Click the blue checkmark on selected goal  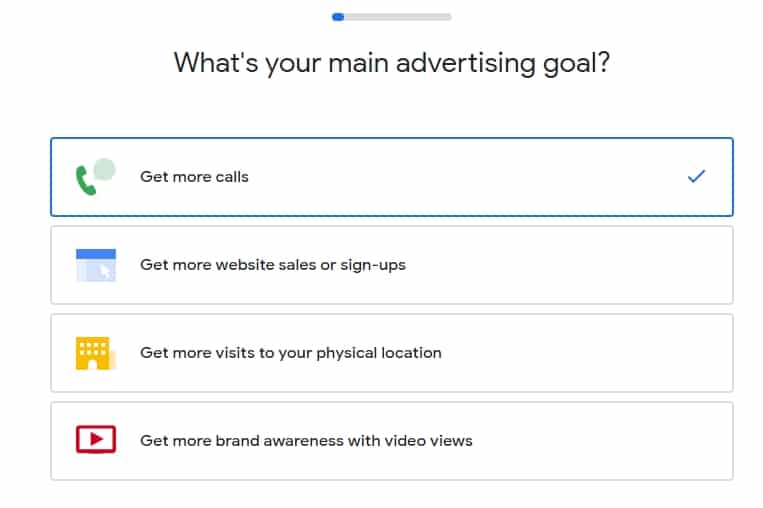[697, 177]
